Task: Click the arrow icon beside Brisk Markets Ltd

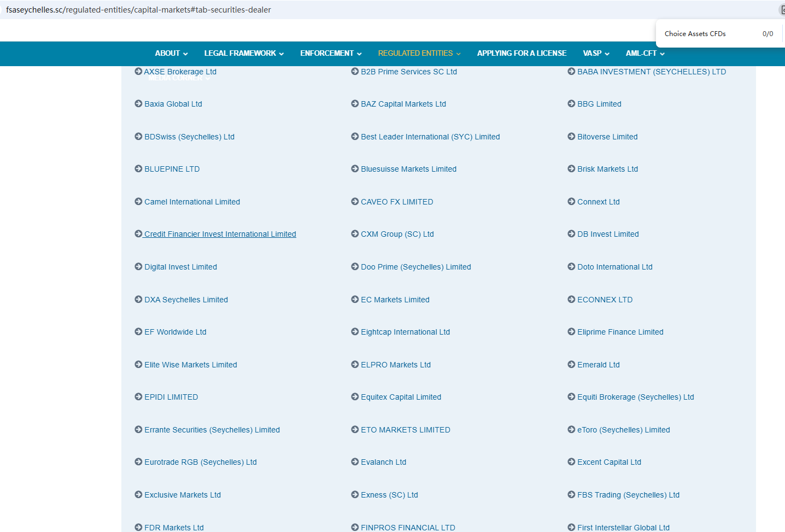Action: click(571, 168)
